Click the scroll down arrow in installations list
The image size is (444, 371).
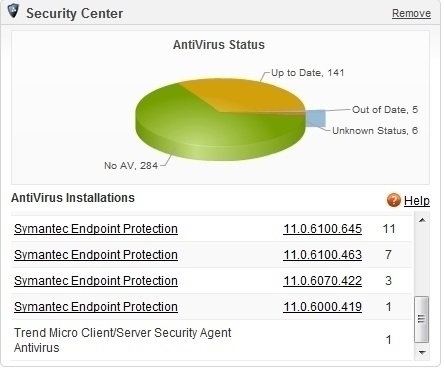tap(422, 353)
